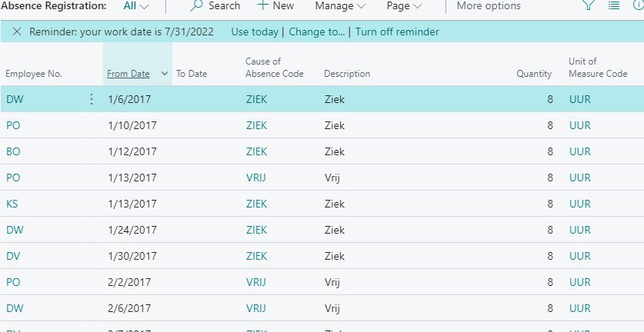Open the row options dots for DW
644x332 pixels.
92,99
